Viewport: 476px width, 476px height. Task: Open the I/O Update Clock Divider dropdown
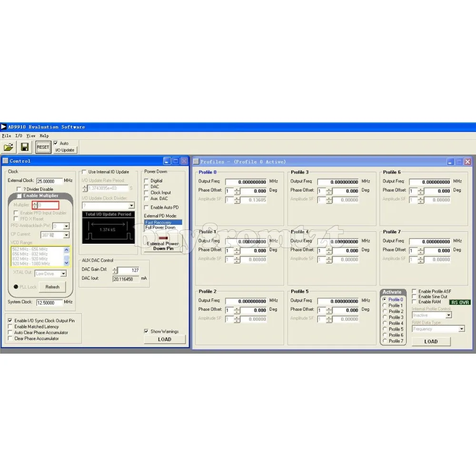point(131,206)
